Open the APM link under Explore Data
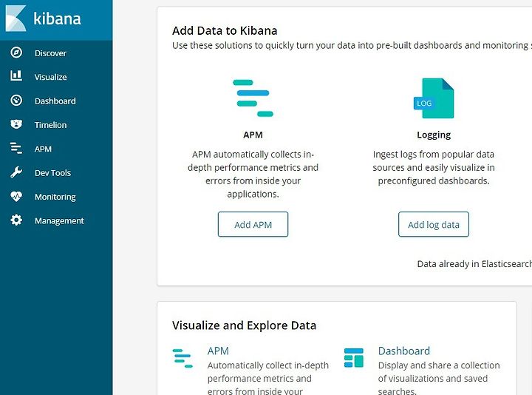 click(x=218, y=351)
